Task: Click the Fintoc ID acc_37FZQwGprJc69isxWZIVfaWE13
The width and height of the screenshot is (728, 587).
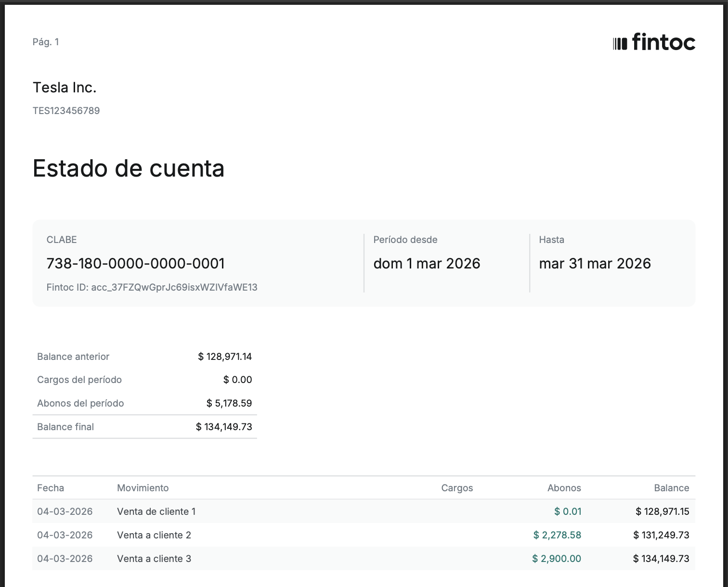Action: click(x=152, y=288)
